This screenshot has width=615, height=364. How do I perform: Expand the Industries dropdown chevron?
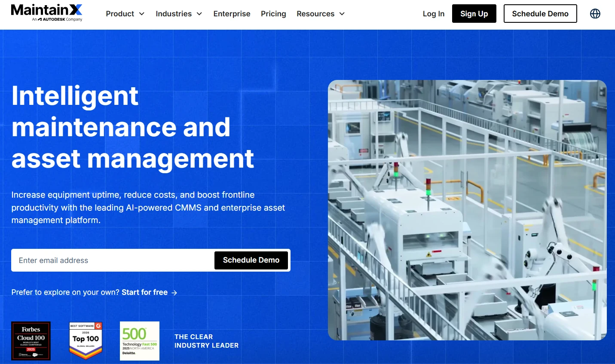199,14
